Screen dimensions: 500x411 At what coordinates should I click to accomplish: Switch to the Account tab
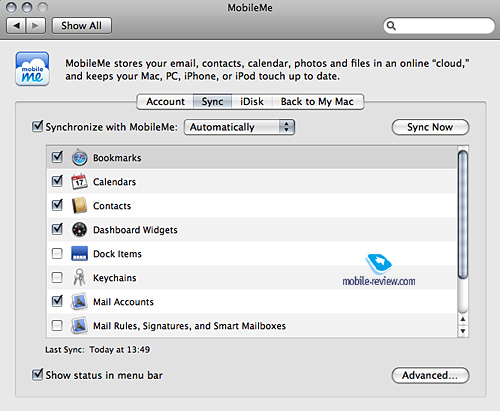[x=165, y=101]
